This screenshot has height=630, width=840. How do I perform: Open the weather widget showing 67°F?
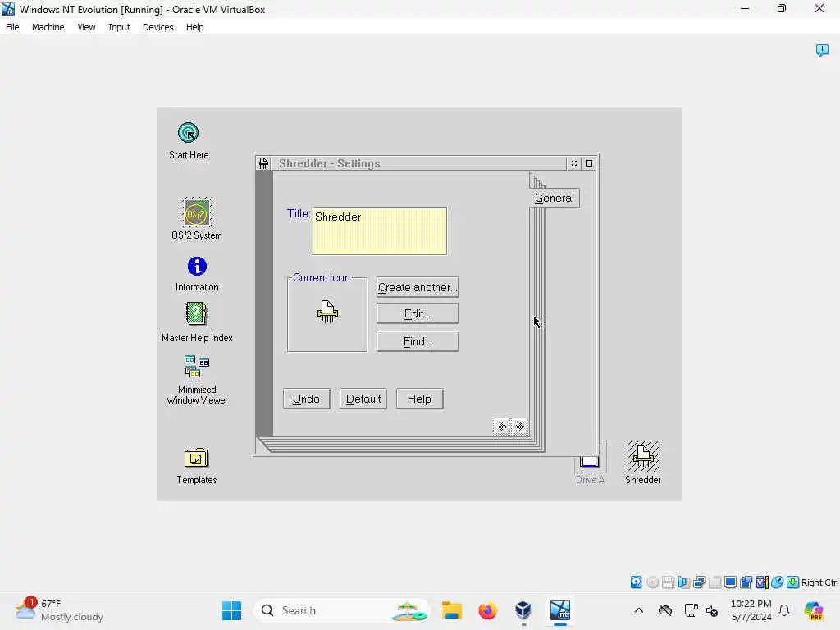[x=59, y=610]
